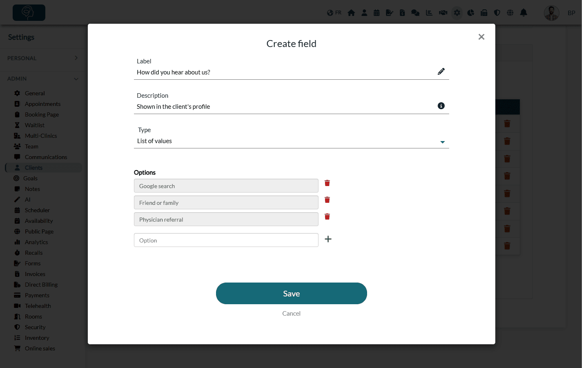Click the info icon beside Description
This screenshot has width=588, height=368.
441,106
